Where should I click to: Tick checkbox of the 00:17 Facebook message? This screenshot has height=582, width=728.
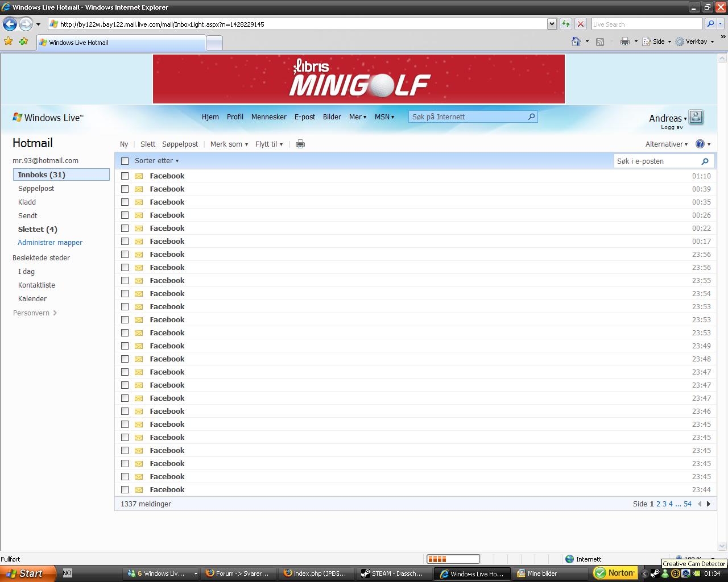pos(125,242)
